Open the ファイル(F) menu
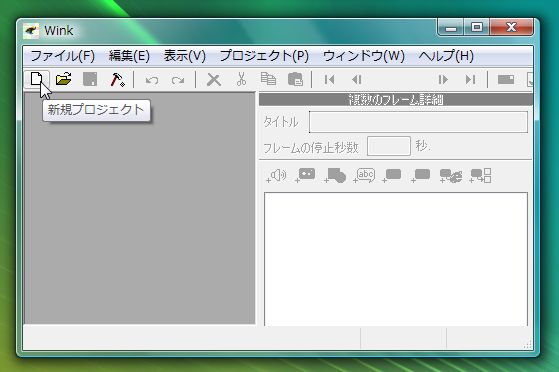 point(63,56)
